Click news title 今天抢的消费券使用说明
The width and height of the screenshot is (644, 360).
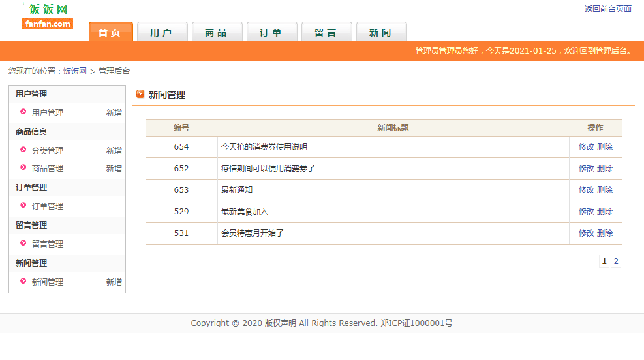pyautogui.click(x=264, y=147)
